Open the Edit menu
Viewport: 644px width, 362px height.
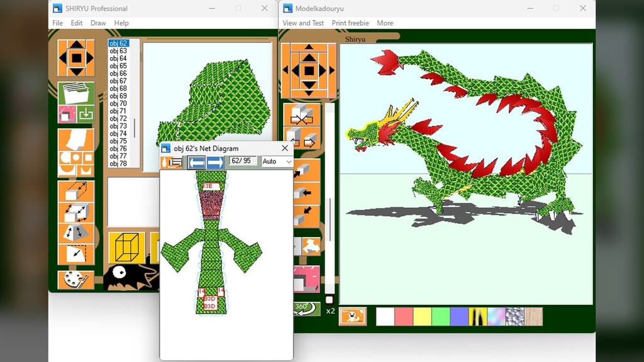click(76, 23)
